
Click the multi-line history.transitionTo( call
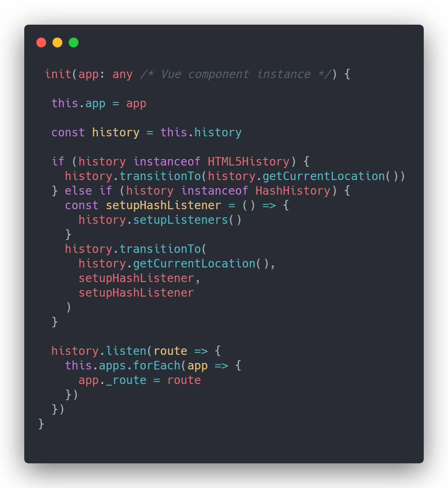tap(136, 249)
